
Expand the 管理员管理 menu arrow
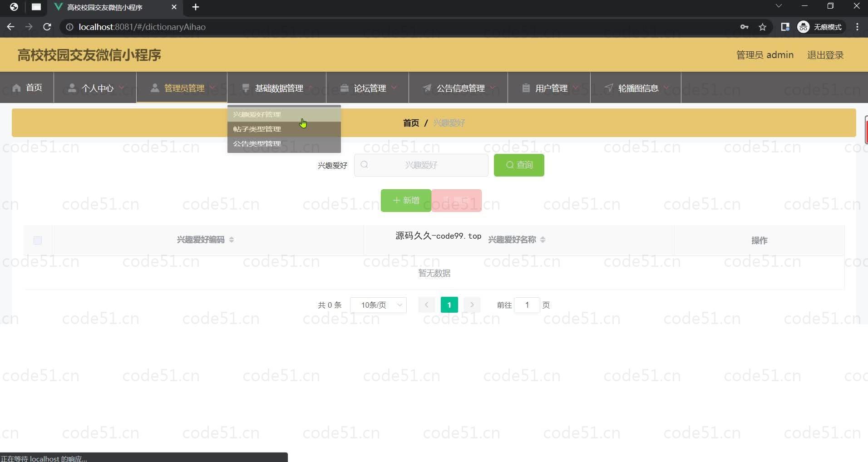[x=212, y=88]
